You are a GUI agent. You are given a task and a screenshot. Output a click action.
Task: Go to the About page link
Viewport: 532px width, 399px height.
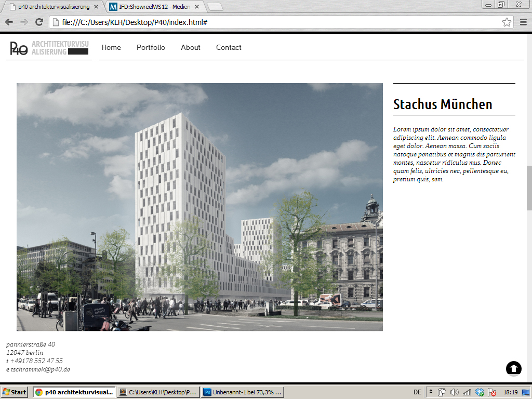click(x=191, y=47)
